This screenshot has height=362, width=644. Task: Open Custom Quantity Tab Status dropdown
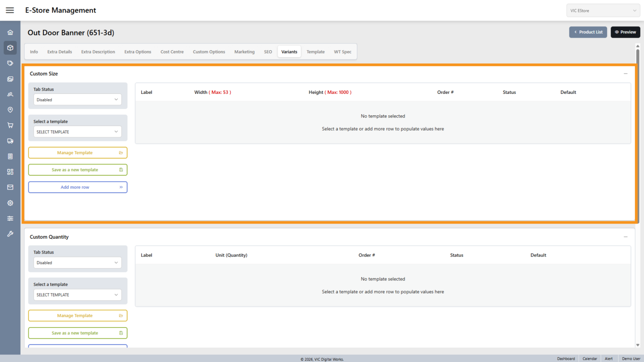pyautogui.click(x=77, y=263)
